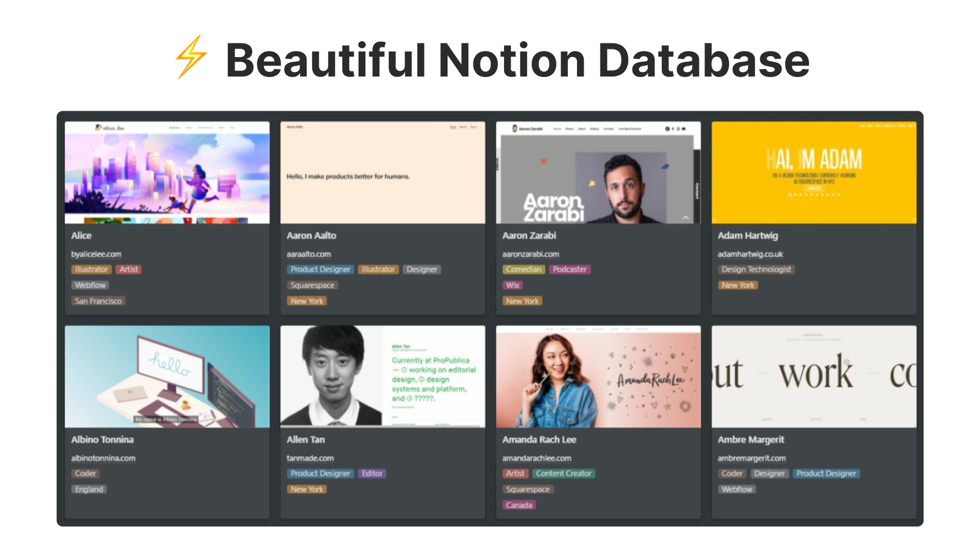Click the YouTube icon in Aaron Zarabi's site header

(x=684, y=129)
